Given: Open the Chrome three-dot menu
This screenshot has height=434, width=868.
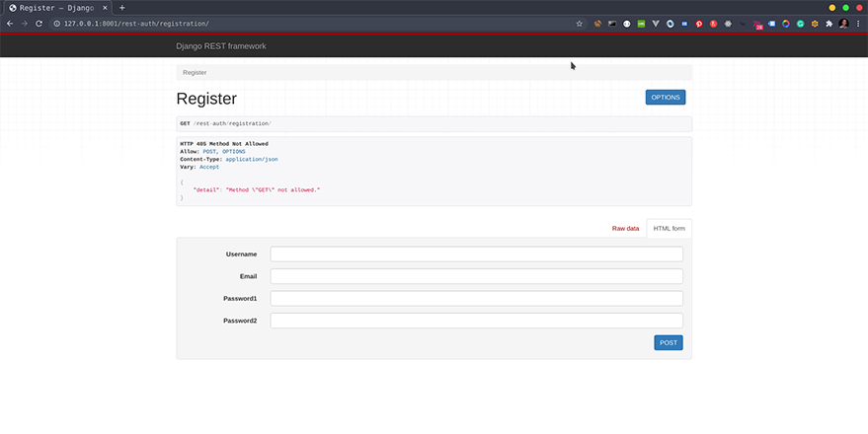Looking at the screenshot, I should (858, 24).
